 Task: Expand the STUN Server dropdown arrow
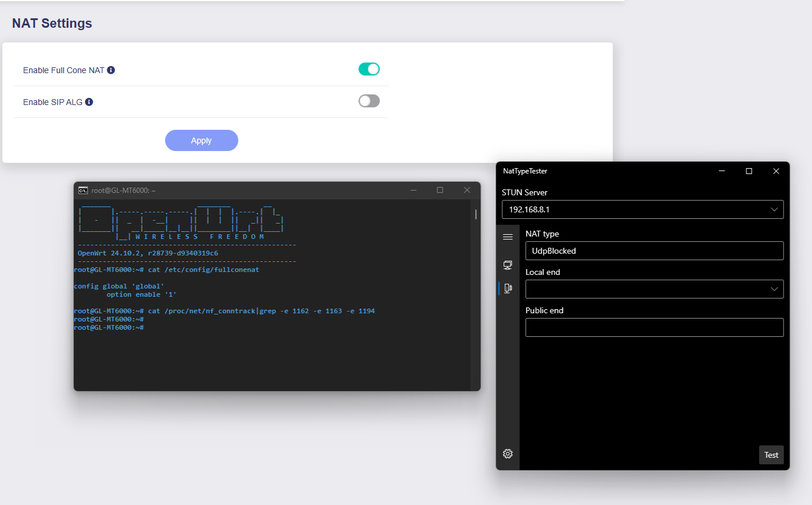[x=774, y=209]
